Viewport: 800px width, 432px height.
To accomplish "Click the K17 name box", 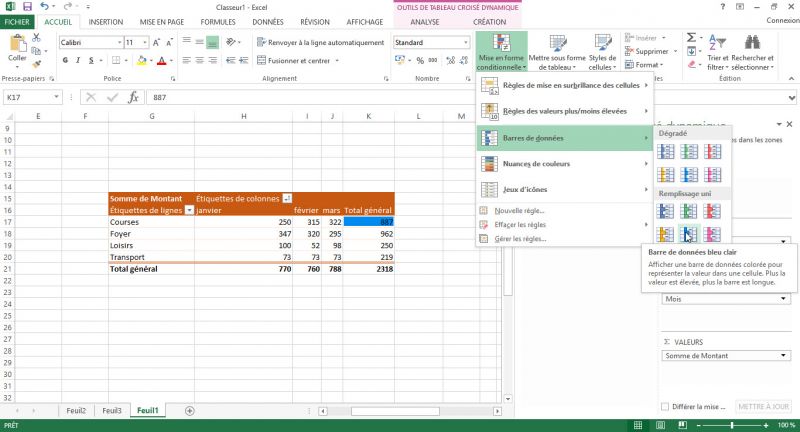I will [32, 97].
